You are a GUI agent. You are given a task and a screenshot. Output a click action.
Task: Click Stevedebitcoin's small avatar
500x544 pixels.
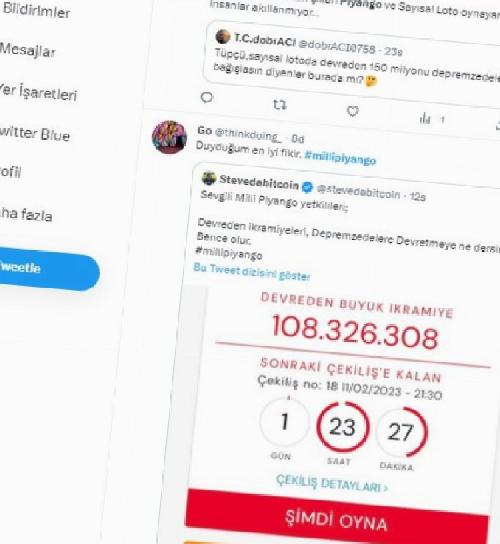209,178
